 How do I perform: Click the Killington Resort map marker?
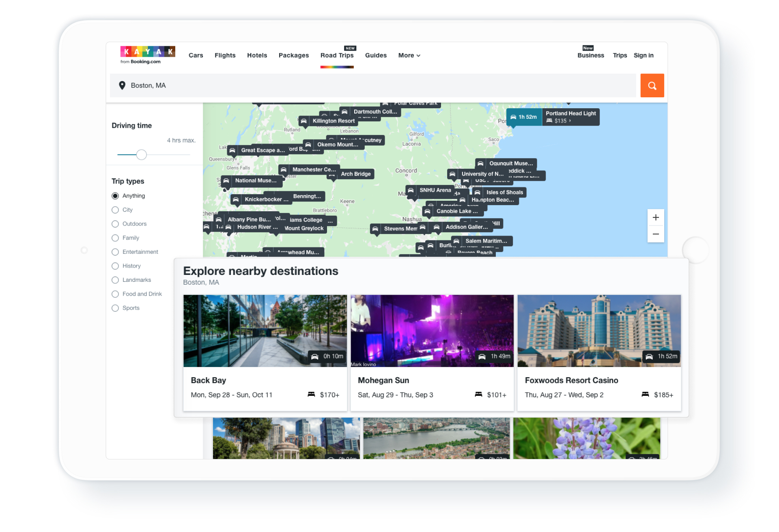coord(328,121)
